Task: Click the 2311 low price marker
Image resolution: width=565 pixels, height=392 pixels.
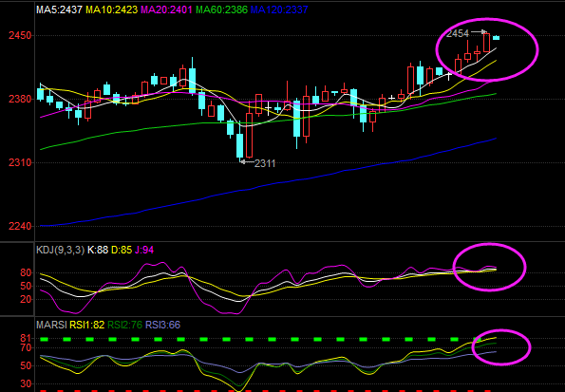Action: click(265, 163)
